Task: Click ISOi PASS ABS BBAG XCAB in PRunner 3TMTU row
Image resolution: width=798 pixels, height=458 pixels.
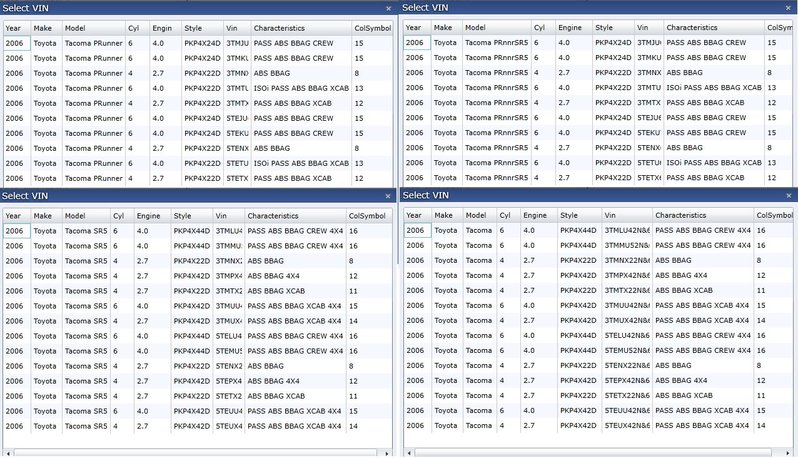Action: tap(301, 89)
